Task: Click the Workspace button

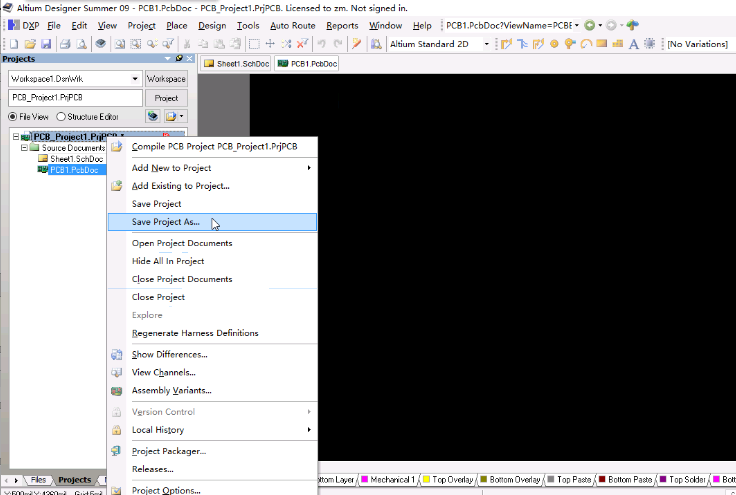Action: (166, 79)
